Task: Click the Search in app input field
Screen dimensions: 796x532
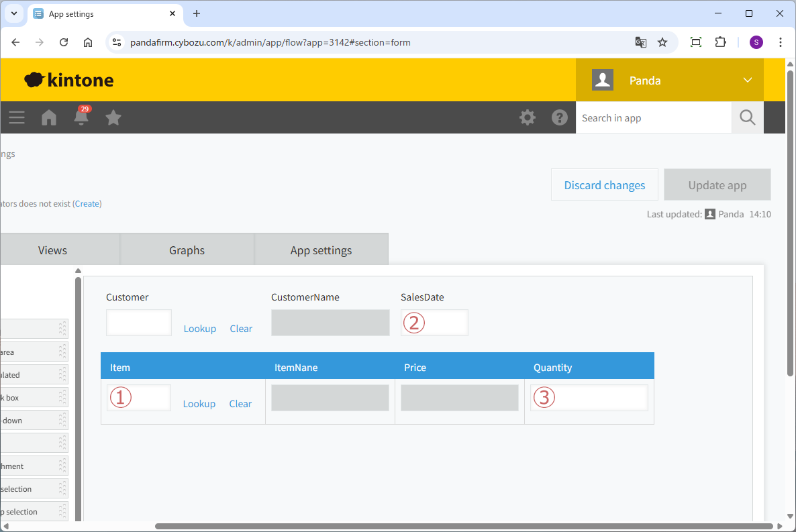Action: pos(653,118)
